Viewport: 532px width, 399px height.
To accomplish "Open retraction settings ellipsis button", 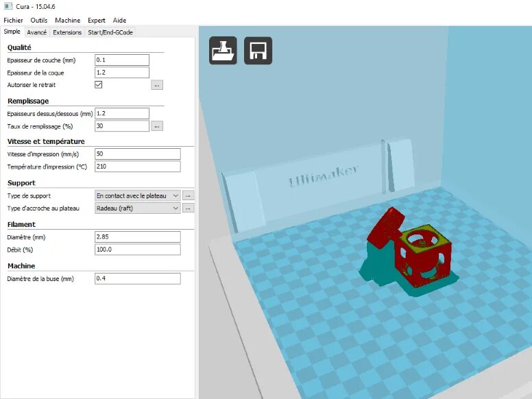I will (157, 85).
